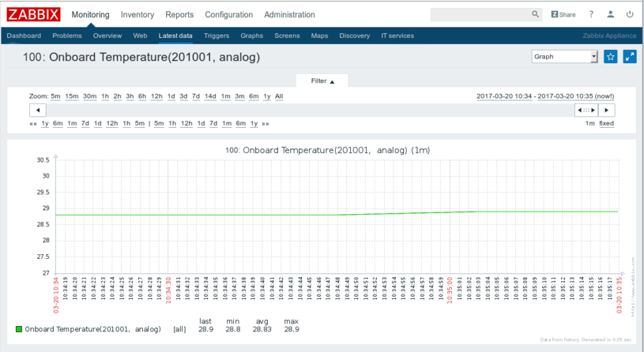Collapse the Filter panel
The width and height of the screenshot is (644, 352).
322,81
